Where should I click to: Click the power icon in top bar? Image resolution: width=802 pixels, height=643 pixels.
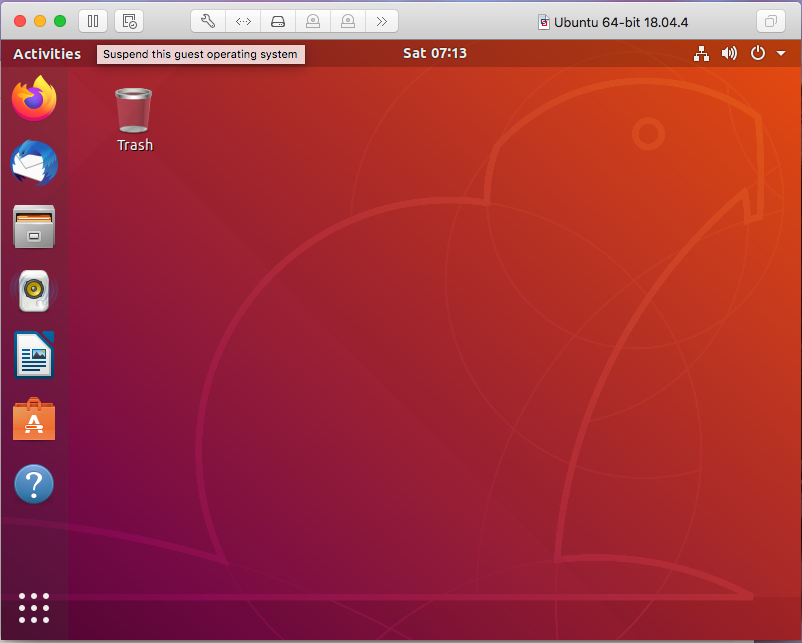click(x=758, y=53)
